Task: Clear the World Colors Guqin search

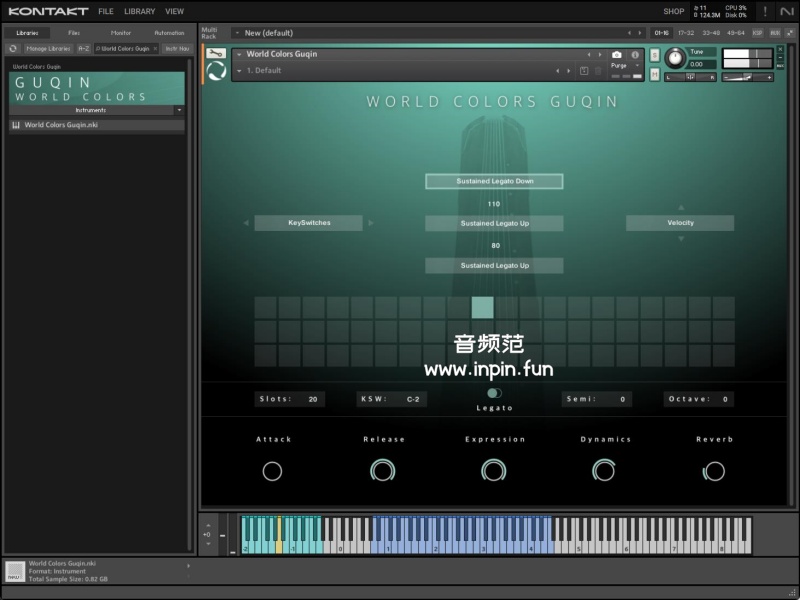Action: [x=155, y=48]
